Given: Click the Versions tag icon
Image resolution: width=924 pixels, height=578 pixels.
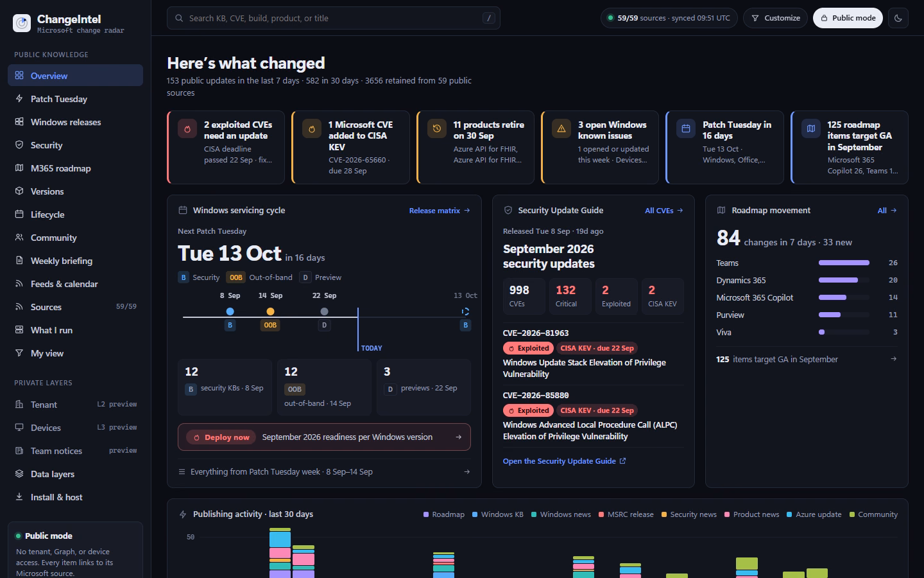Looking at the screenshot, I should point(19,191).
